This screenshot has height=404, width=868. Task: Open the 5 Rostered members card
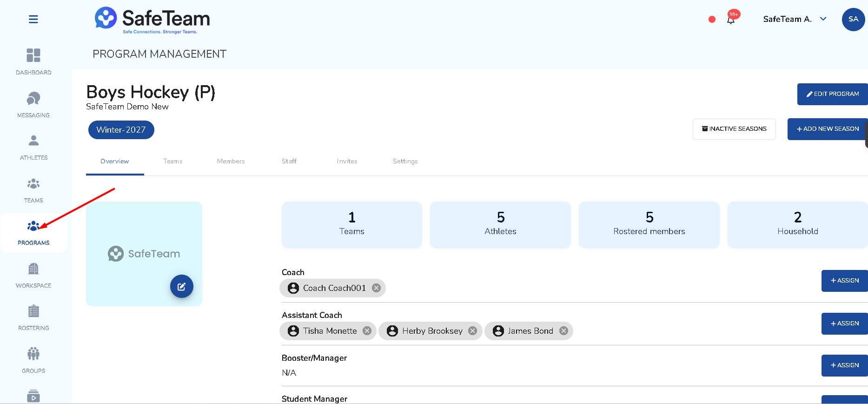tap(649, 225)
